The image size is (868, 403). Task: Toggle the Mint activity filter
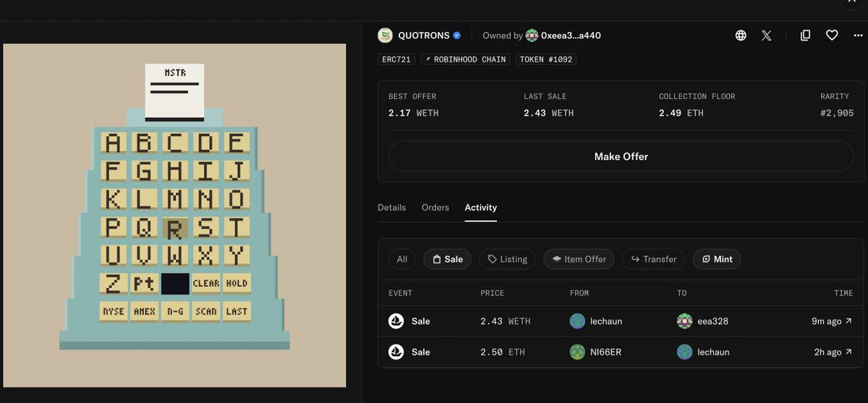pos(717,259)
